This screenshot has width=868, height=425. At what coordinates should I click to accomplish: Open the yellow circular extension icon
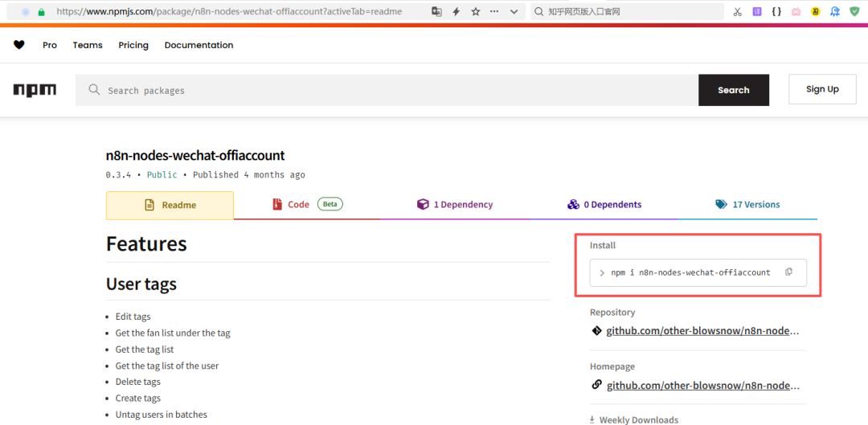tap(816, 11)
